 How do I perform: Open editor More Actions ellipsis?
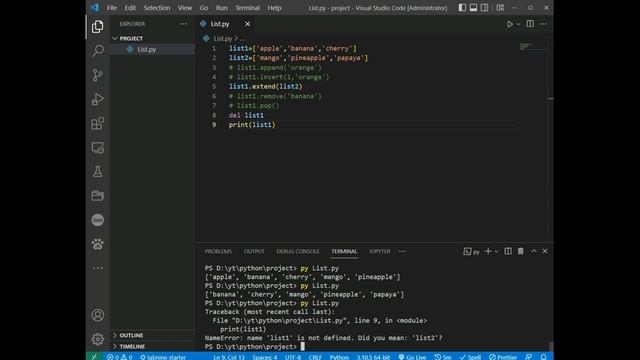[543, 24]
